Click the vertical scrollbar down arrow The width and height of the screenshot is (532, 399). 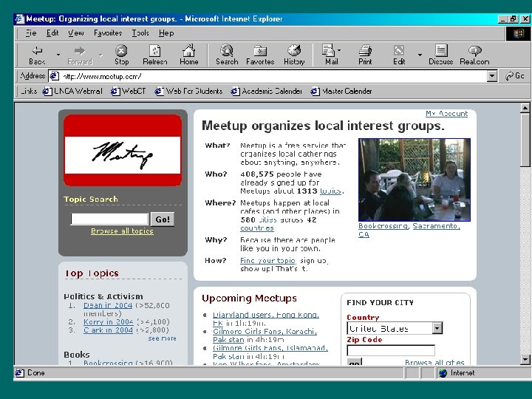525,360
